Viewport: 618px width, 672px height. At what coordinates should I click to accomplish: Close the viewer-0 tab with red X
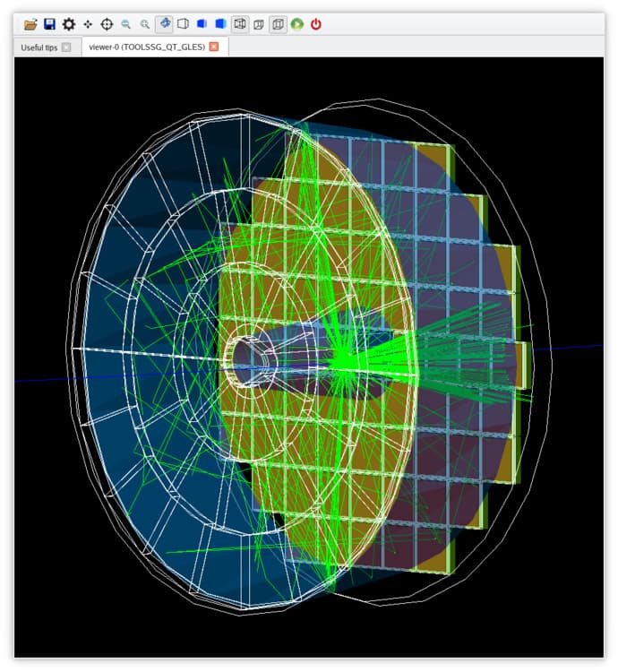pyautogui.click(x=214, y=47)
